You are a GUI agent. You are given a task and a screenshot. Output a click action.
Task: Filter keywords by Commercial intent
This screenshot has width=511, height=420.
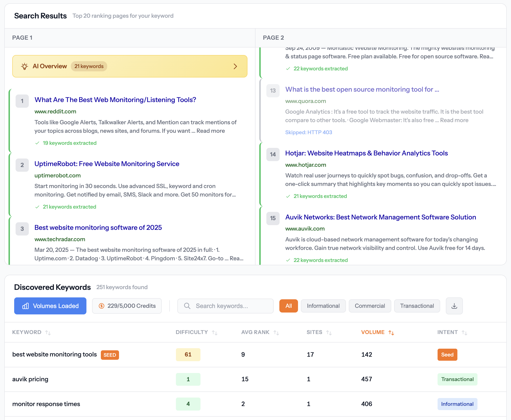[x=370, y=306]
